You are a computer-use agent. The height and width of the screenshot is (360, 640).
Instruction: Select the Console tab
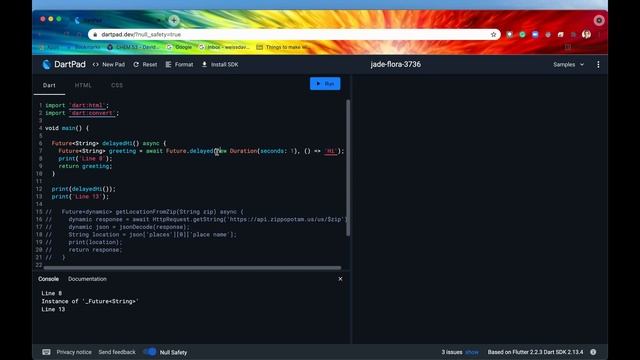pyautogui.click(x=48, y=279)
